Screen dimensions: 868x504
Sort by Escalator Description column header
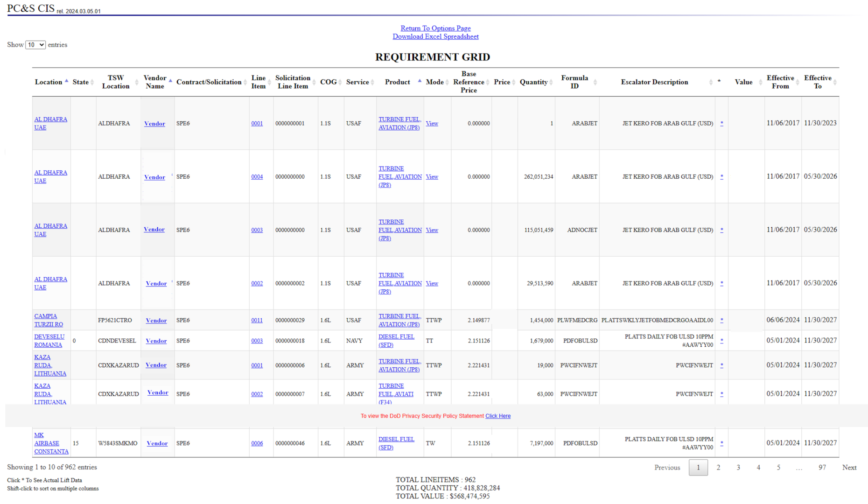657,82
